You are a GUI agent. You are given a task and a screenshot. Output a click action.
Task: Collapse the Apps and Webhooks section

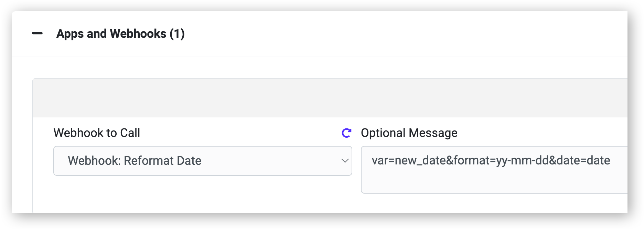pyautogui.click(x=37, y=34)
